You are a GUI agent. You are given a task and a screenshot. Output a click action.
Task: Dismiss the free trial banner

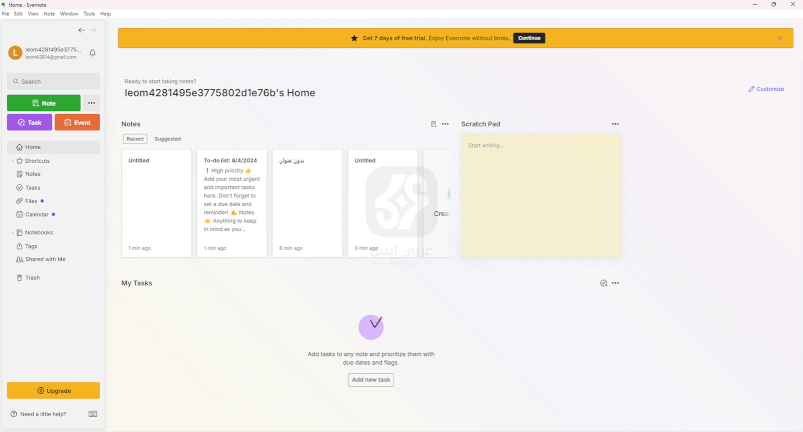779,38
